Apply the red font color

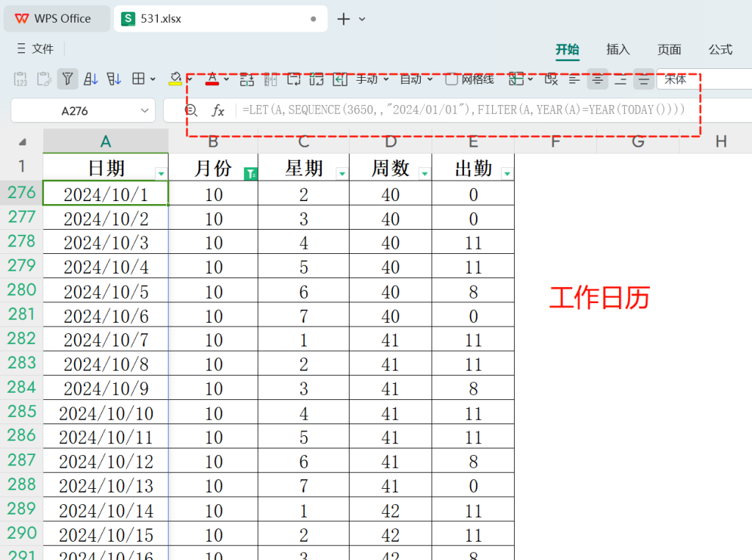[x=212, y=79]
